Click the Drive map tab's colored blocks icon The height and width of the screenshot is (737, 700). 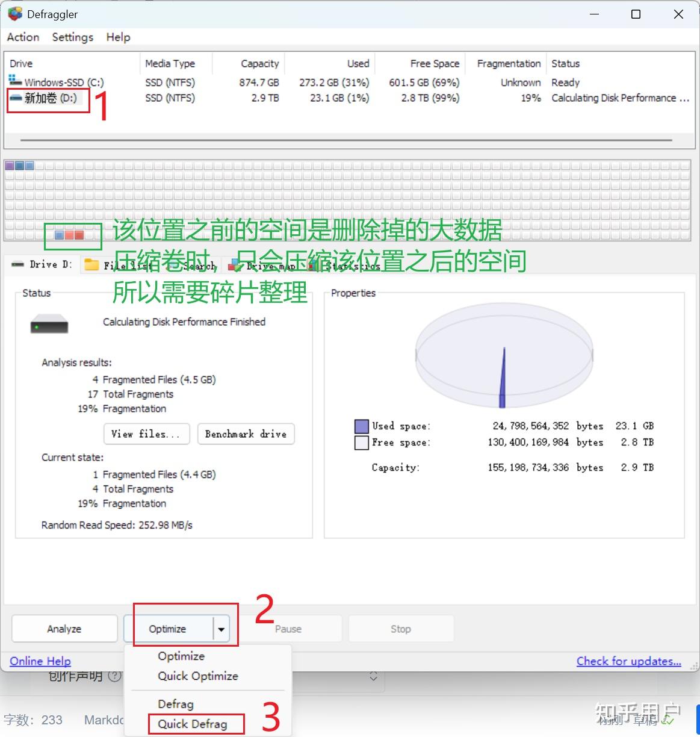[x=236, y=265]
